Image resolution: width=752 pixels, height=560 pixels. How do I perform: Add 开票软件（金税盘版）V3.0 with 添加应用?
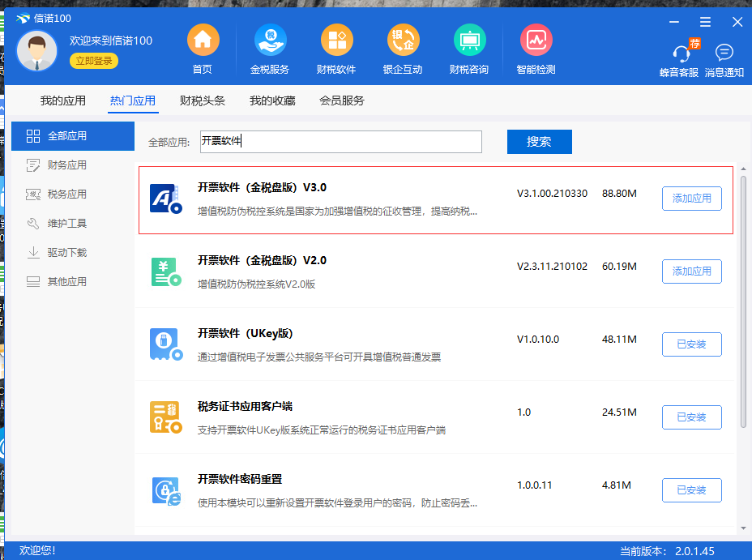point(691,199)
